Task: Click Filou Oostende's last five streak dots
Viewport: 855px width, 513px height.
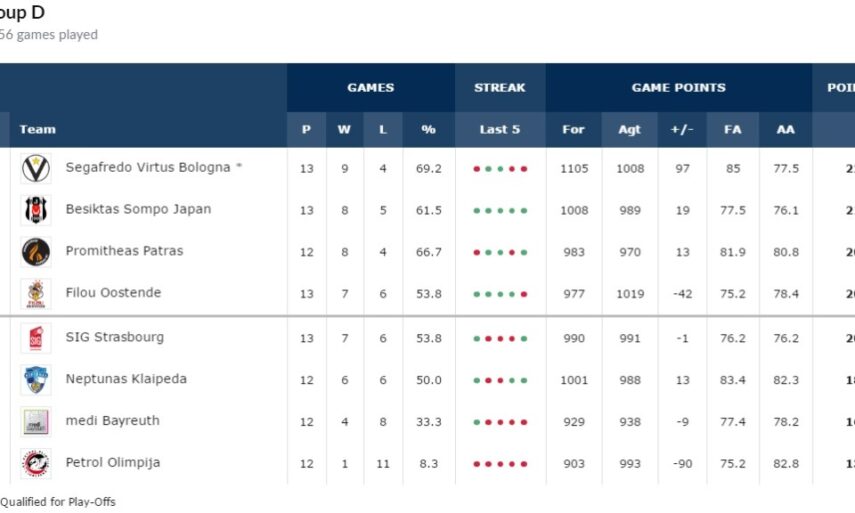Action: pyautogui.click(x=500, y=294)
